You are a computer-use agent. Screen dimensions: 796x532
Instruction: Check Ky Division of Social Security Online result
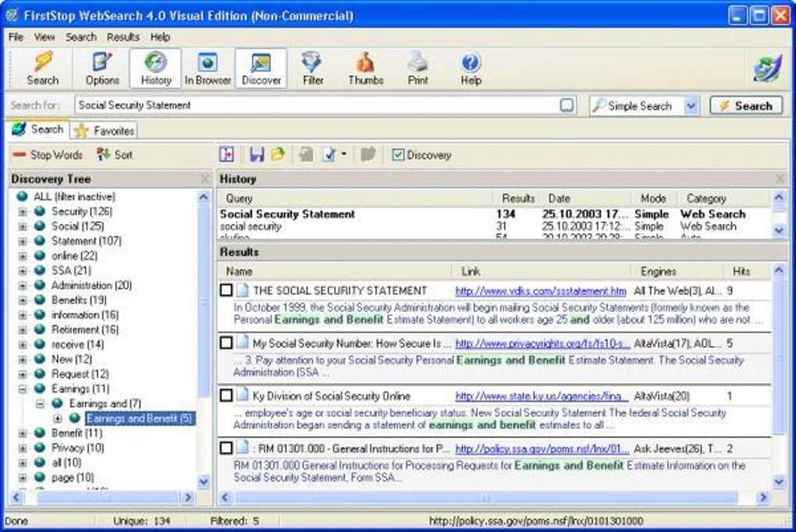(226, 396)
